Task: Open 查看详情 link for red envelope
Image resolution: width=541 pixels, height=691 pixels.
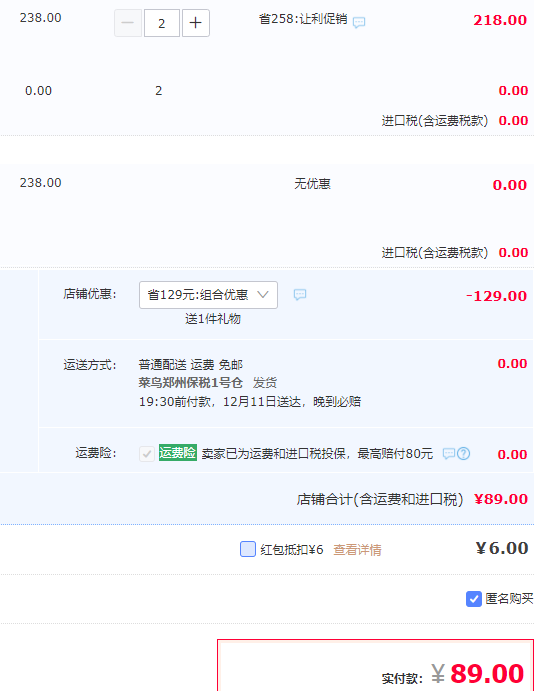Action: [x=357, y=550]
